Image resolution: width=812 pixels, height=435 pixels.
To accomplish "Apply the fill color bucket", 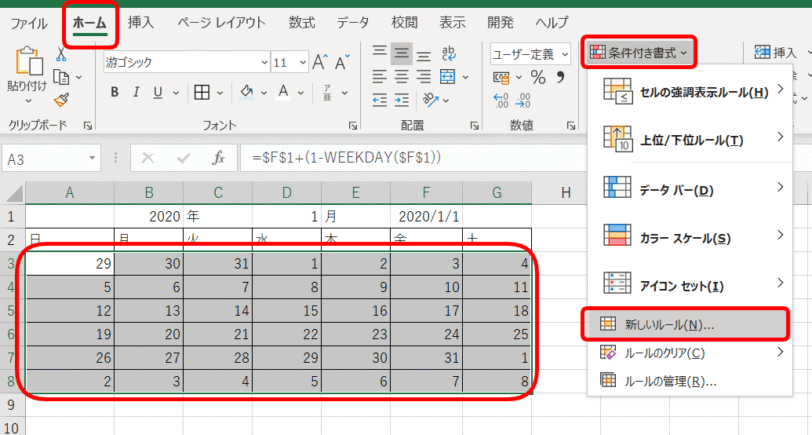I will [x=247, y=93].
